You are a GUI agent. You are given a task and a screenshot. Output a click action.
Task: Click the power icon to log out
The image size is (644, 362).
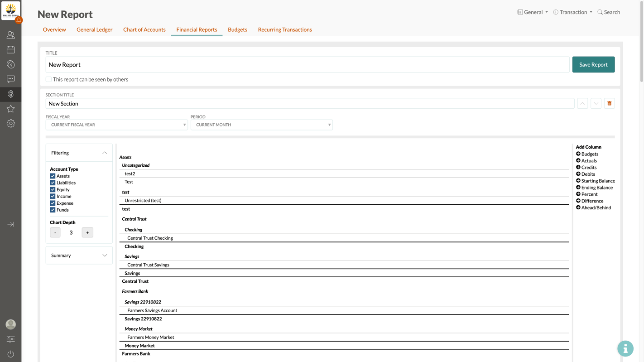[10, 354]
